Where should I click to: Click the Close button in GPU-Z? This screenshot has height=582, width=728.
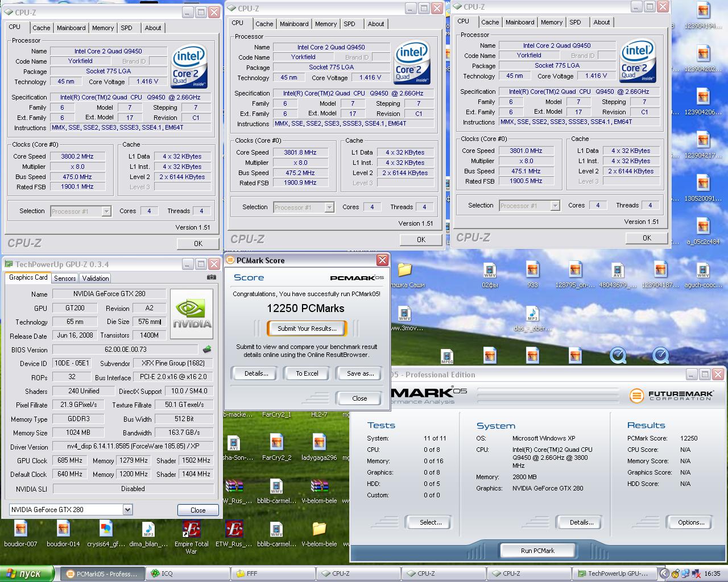point(198,510)
